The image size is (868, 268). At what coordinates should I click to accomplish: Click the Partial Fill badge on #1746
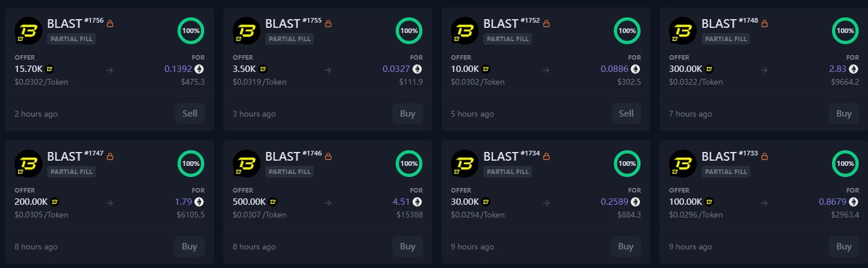point(290,172)
